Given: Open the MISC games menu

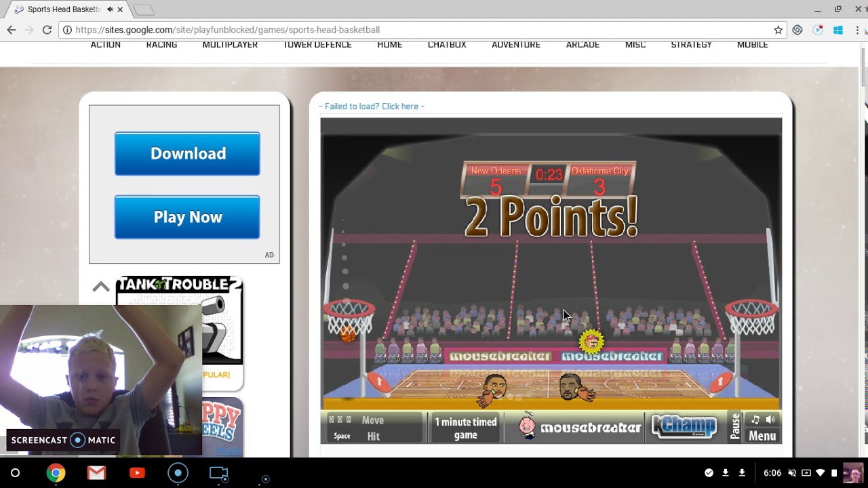Looking at the screenshot, I should tap(635, 45).
